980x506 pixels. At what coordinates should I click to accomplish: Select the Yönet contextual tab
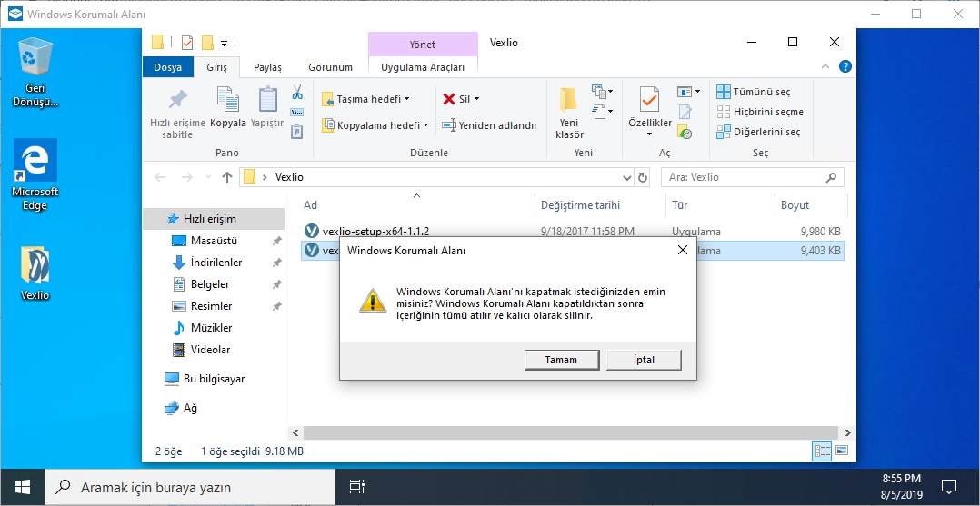pyautogui.click(x=423, y=45)
